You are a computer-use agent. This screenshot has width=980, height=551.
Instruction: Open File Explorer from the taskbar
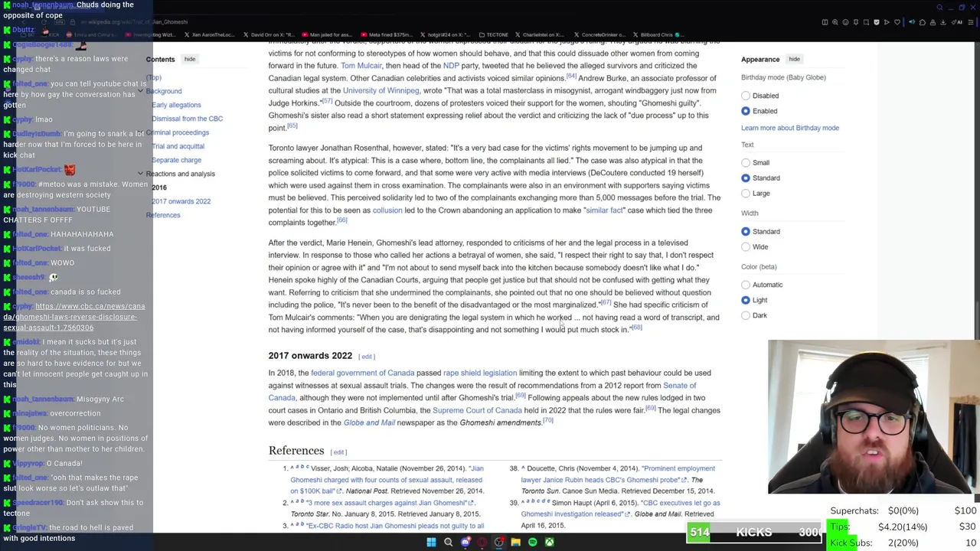click(x=515, y=543)
